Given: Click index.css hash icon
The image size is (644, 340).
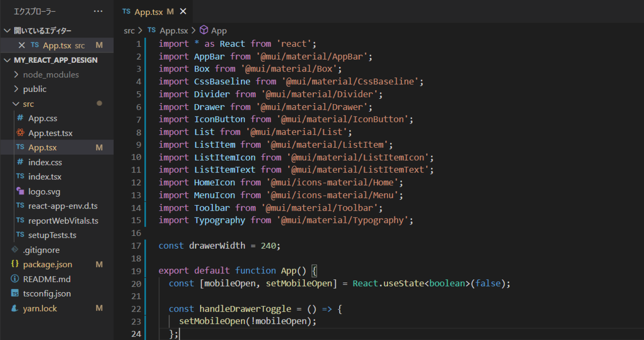Looking at the screenshot, I should 20,162.
